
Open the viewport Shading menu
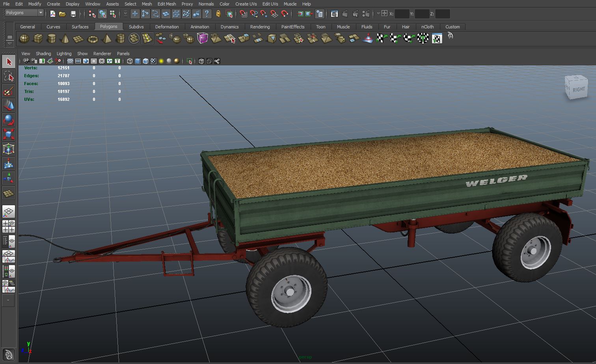[x=43, y=54]
